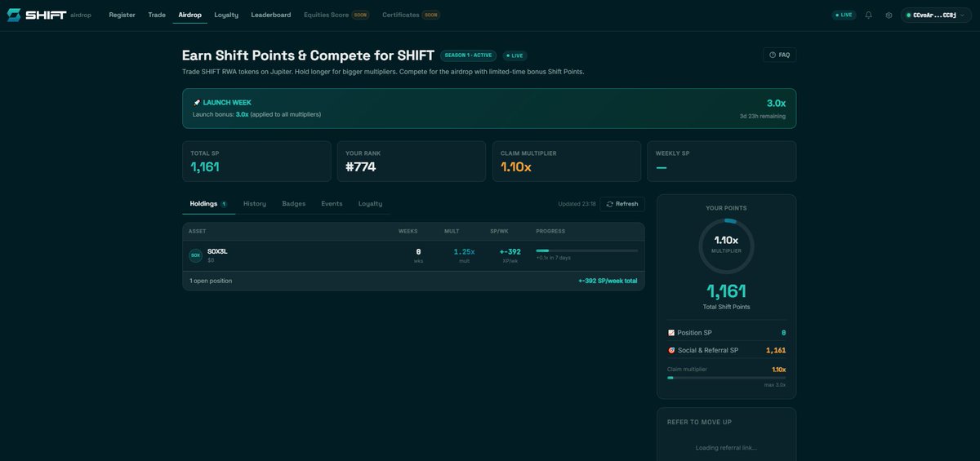
Task: Click the Claim Multiplier 1.10x card
Action: pyautogui.click(x=567, y=161)
